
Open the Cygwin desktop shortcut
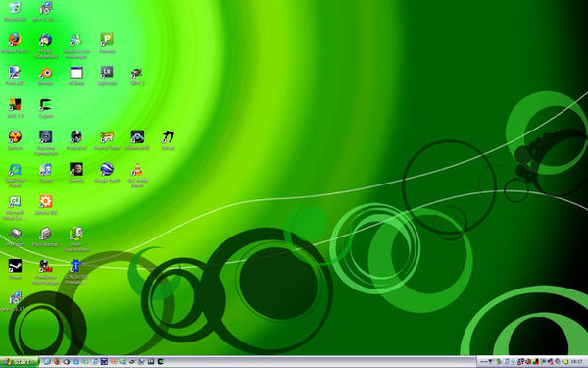46,105
